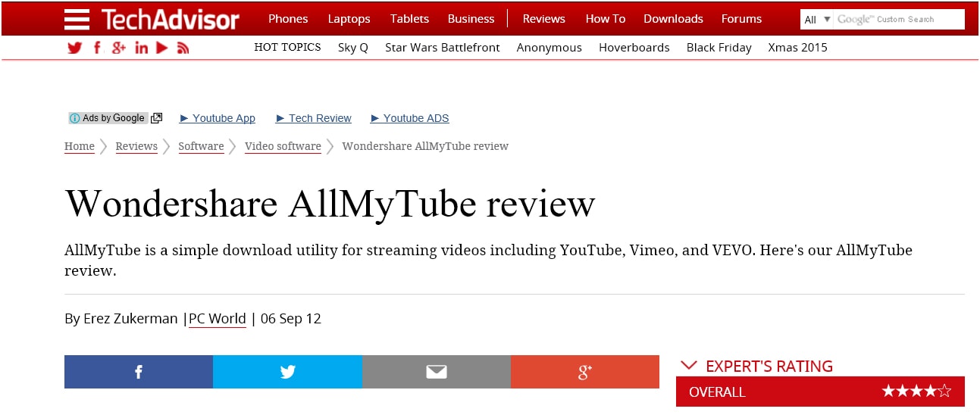Open Hoverboards hot topic
The width and height of the screenshot is (980, 415).
click(x=634, y=48)
